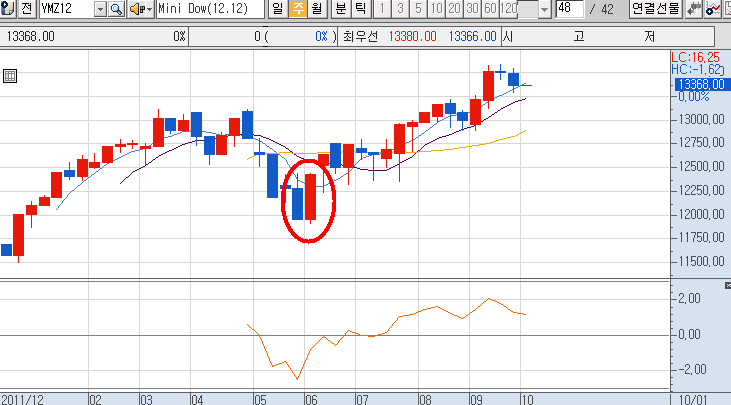Screen dimensions: 731x405
Task: Select the 60 interval preset button
Action: point(490,9)
